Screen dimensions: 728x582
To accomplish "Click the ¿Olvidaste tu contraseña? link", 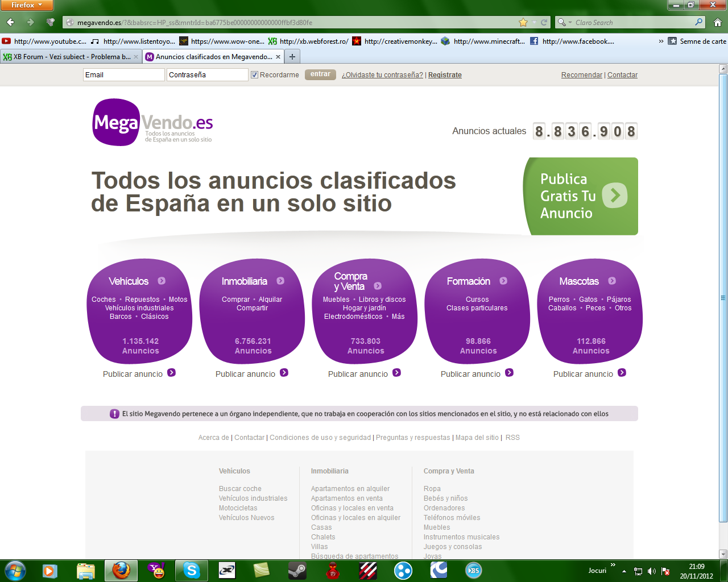I will (382, 75).
